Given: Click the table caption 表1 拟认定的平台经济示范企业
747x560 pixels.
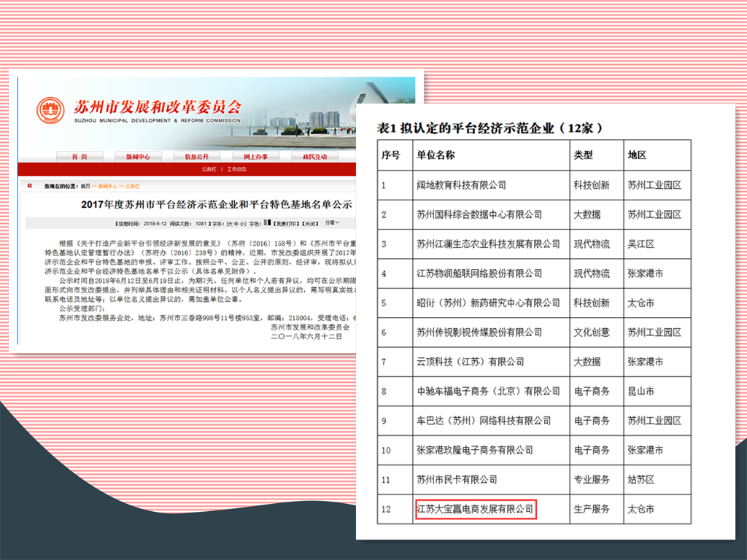Looking at the screenshot, I should 489,128.
